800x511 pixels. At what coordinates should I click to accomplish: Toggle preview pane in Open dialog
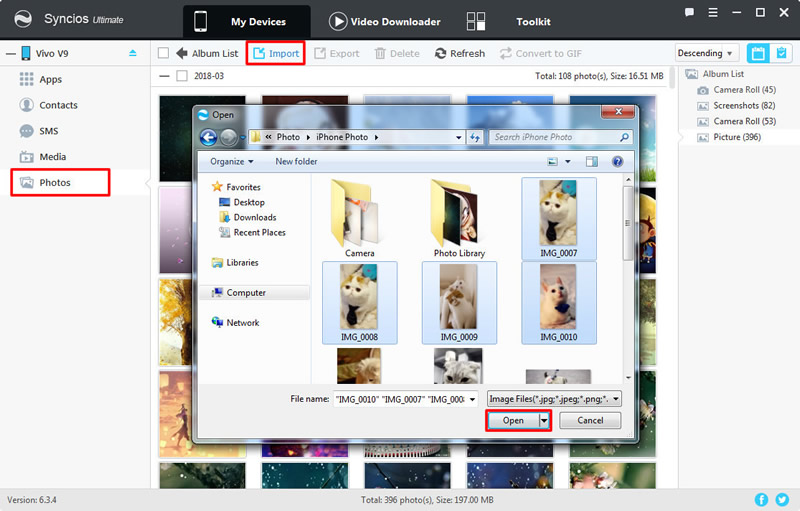pos(592,162)
